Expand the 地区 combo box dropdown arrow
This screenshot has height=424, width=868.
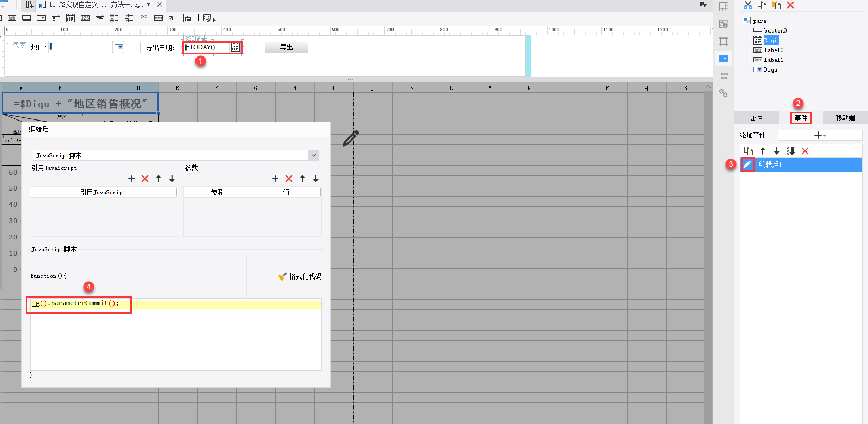click(119, 47)
